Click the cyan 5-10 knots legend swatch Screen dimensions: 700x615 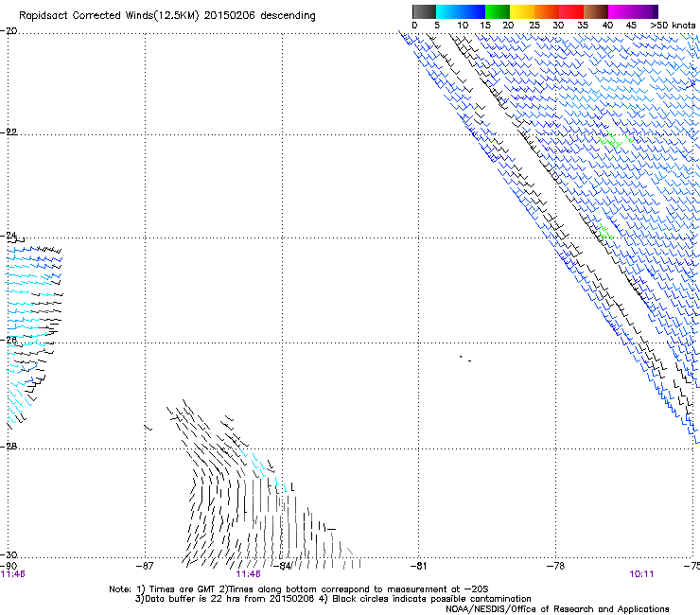point(448,11)
